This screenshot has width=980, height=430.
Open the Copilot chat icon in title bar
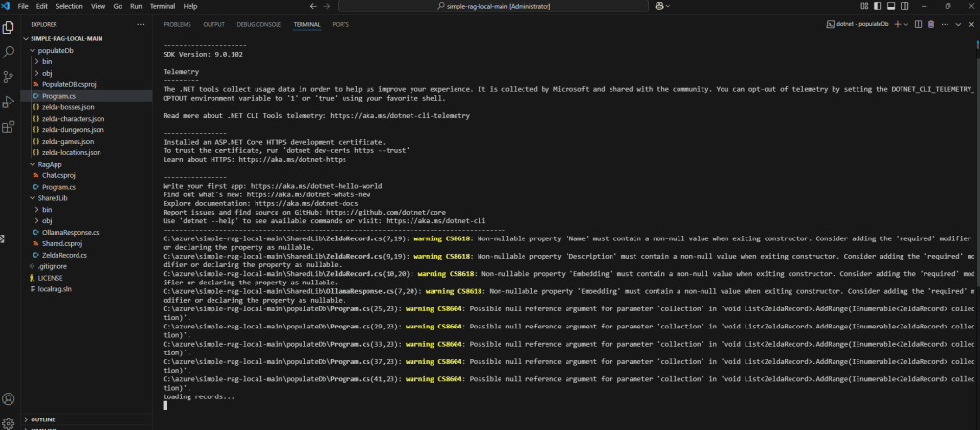659,6
